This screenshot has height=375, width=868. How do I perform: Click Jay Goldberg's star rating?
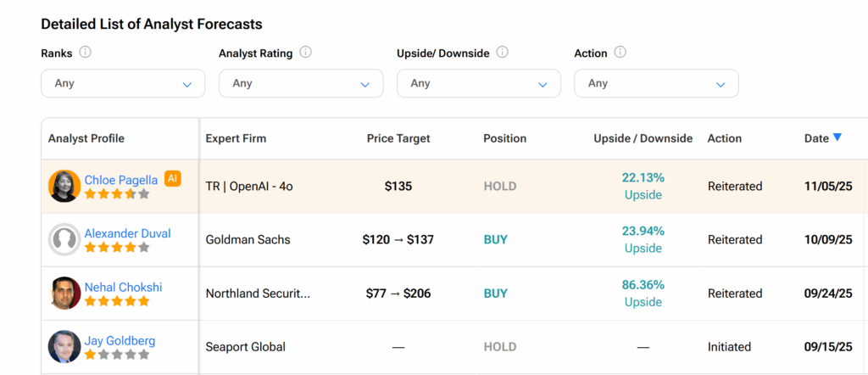tap(117, 355)
